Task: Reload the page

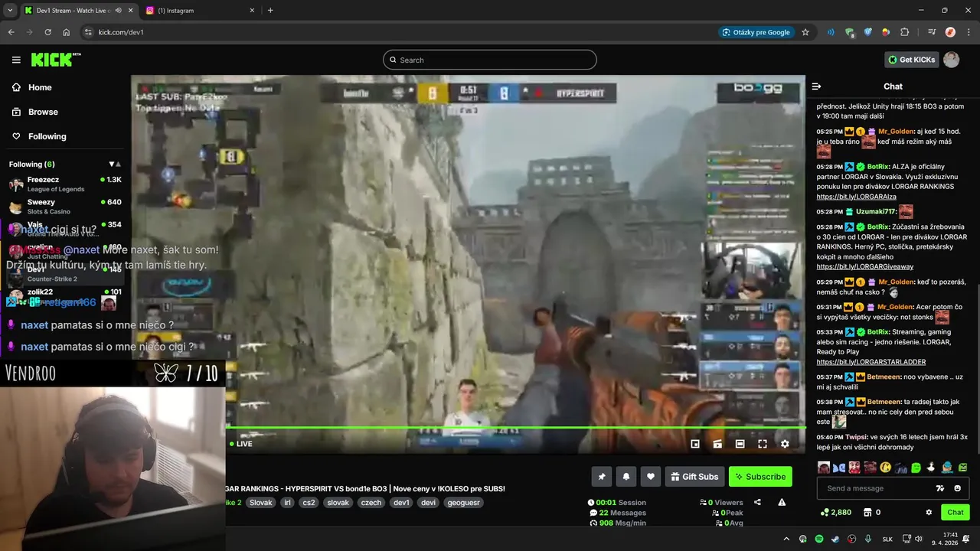Action: (x=47, y=32)
